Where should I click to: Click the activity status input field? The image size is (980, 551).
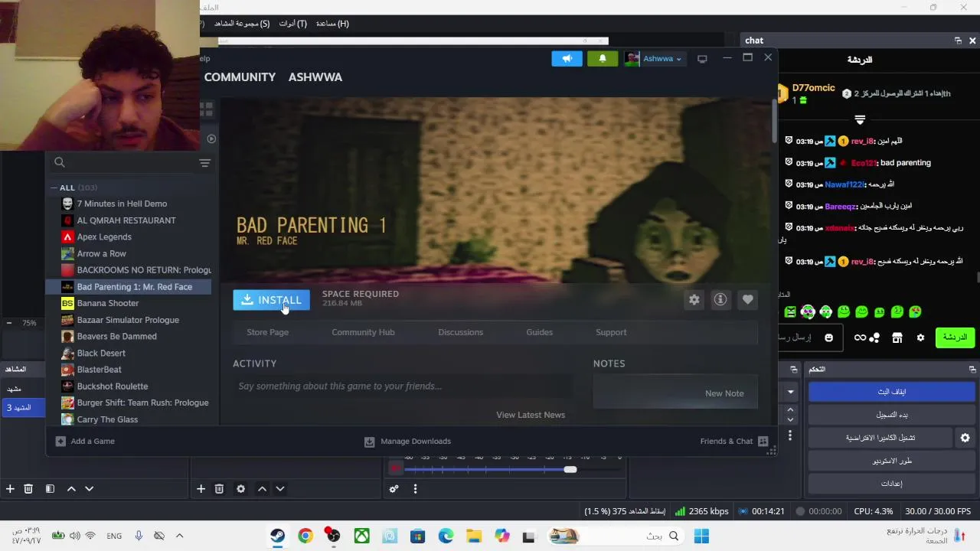403,386
